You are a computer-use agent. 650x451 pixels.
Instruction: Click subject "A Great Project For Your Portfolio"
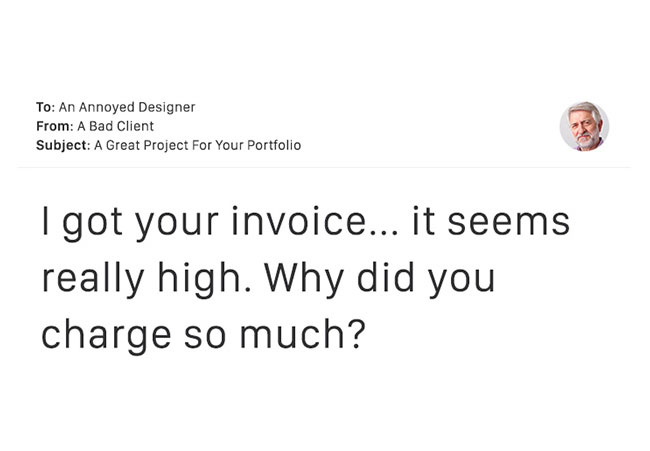pos(198,145)
